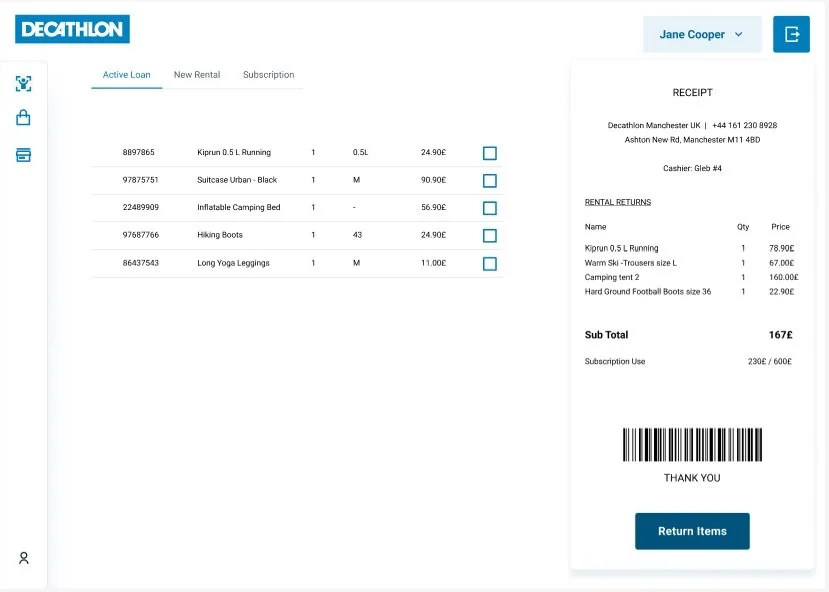
Task: Click the 160.00£ receipt price
Action: tap(784, 277)
